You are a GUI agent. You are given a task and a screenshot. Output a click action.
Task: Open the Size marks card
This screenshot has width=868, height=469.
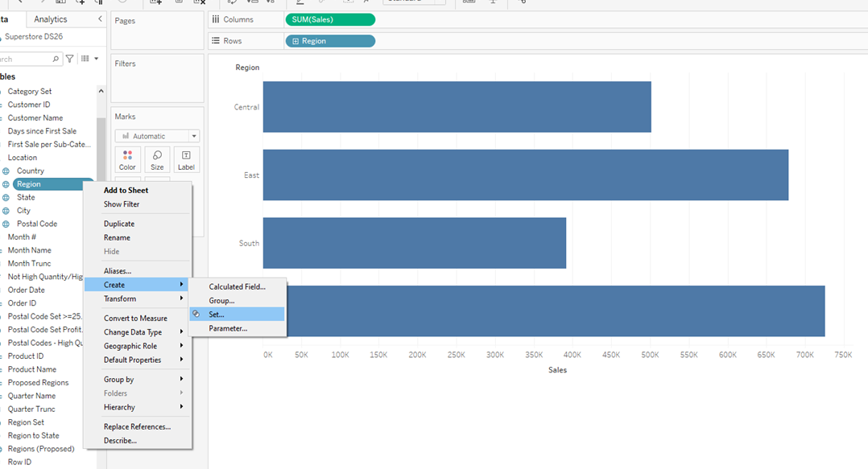tap(157, 160)
